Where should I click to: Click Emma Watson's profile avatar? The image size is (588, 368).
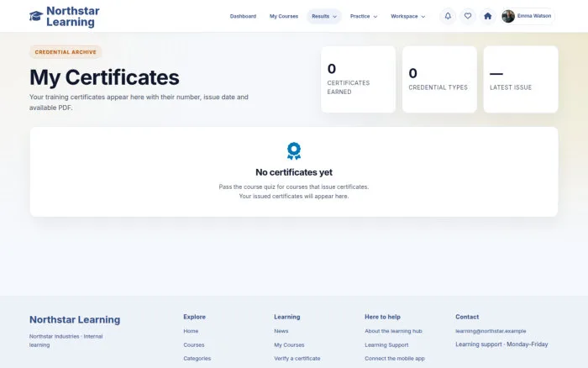point(508,16)
